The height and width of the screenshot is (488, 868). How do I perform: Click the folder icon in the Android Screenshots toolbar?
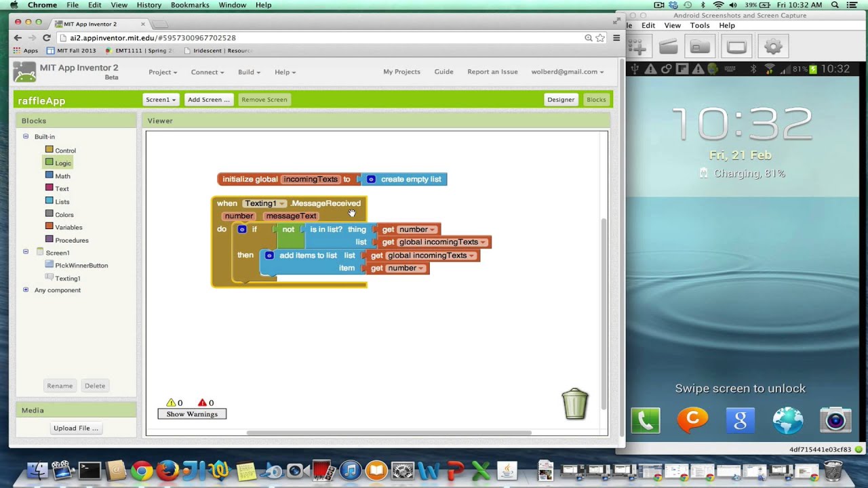(x=701, y=47)
